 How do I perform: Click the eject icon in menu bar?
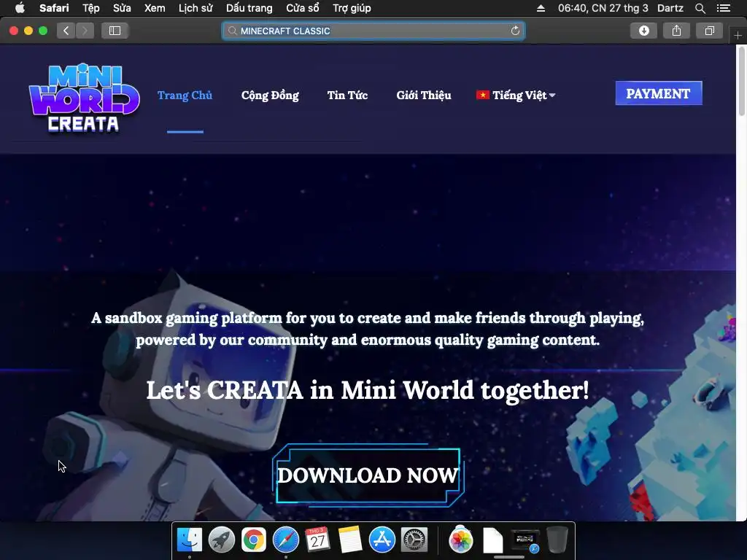tap(541, 8)
